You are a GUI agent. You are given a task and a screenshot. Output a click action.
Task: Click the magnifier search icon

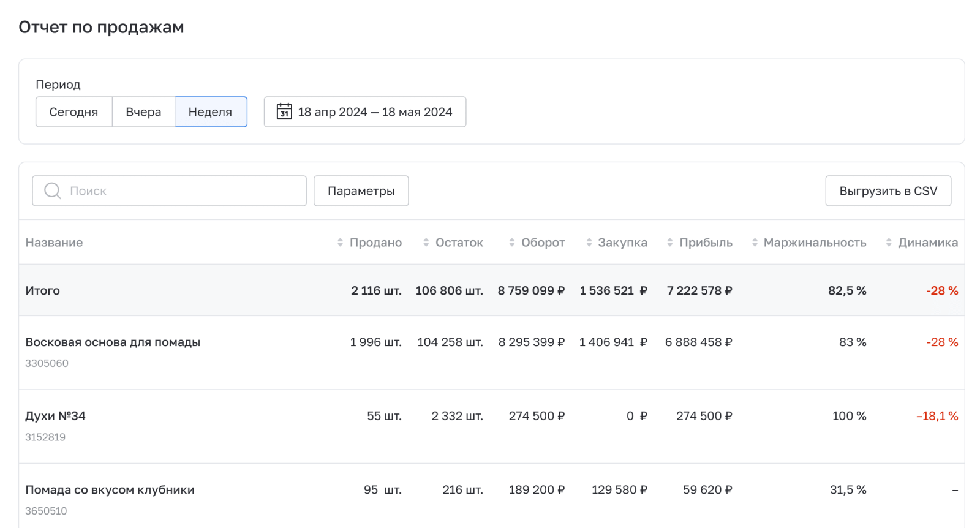[x=53, y=191]
